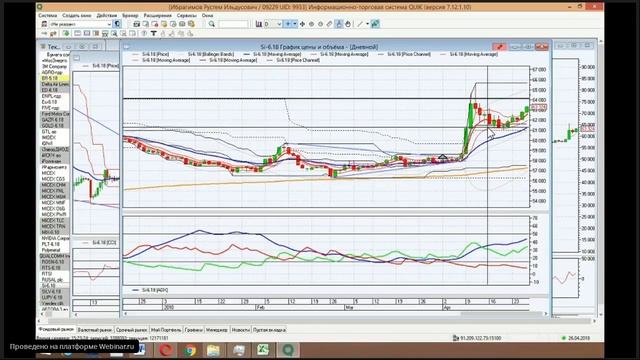Click the red Opera icon in taskbar
This screenshot has width=640, height=360.
pos(166,350)
